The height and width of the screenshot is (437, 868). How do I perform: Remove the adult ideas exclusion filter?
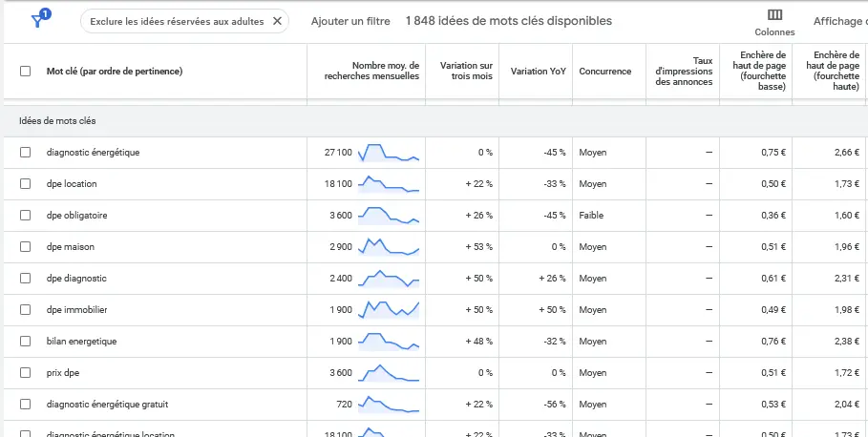point(277,21)
